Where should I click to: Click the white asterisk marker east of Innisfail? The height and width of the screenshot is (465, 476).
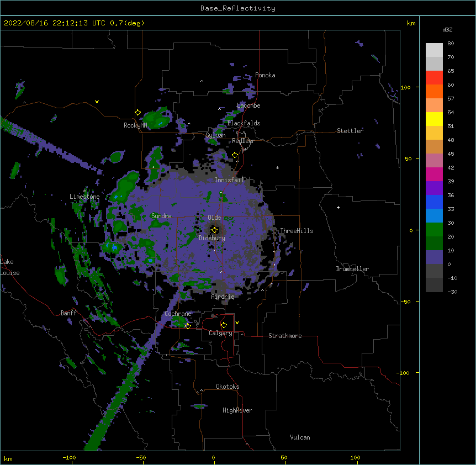(x=277, y=167)
